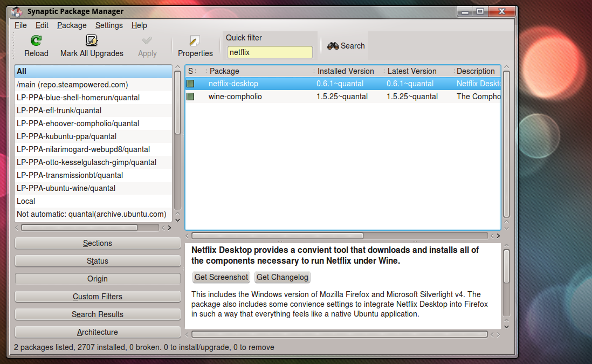Click origin list scroll right arrow
Image resolution: width=592 pixels, height=364 pixels.
pyautogui.click(x=169, y=228)
